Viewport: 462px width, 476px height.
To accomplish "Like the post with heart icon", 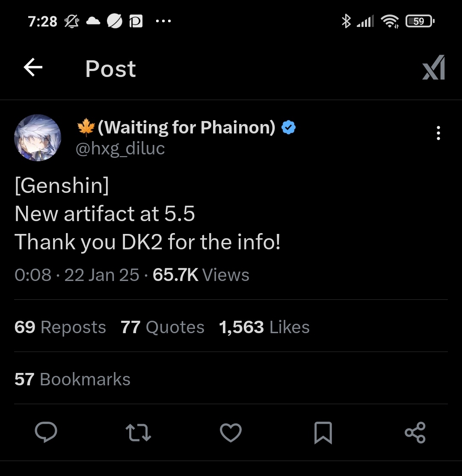I will (231, 432).
